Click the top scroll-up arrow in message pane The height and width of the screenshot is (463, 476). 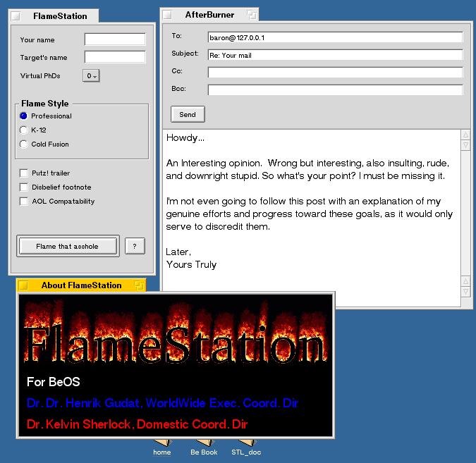click(465, 135)
